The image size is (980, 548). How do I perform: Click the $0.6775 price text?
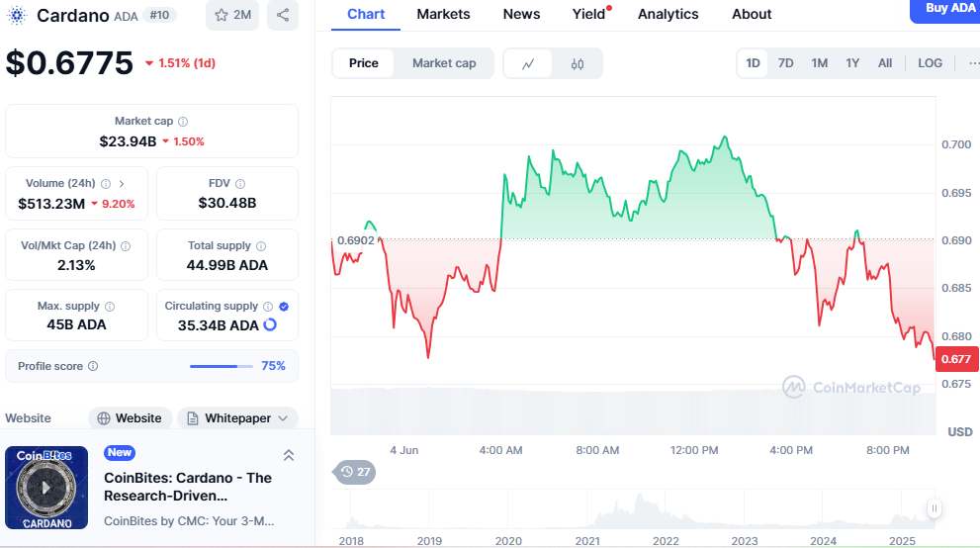tap(69, 63)
